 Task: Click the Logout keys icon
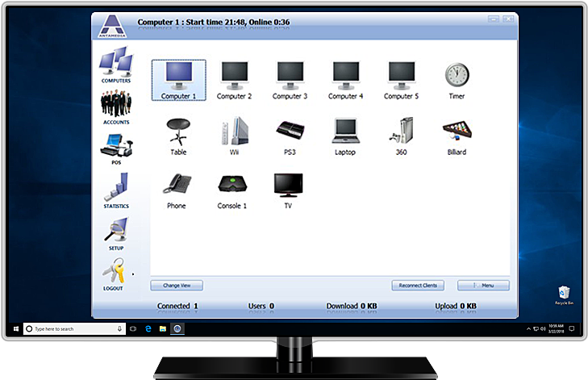(114, 274)
